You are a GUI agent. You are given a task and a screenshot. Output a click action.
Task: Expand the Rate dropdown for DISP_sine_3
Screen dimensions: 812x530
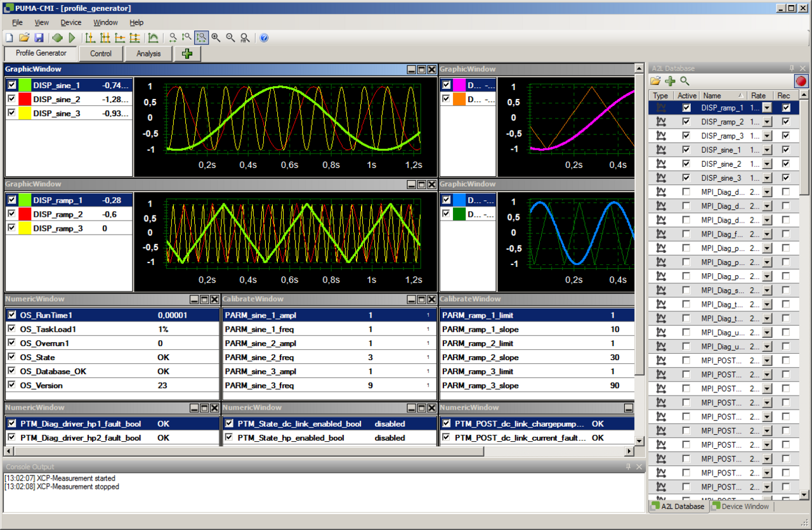pyautogui.click(x=767, y=178)
